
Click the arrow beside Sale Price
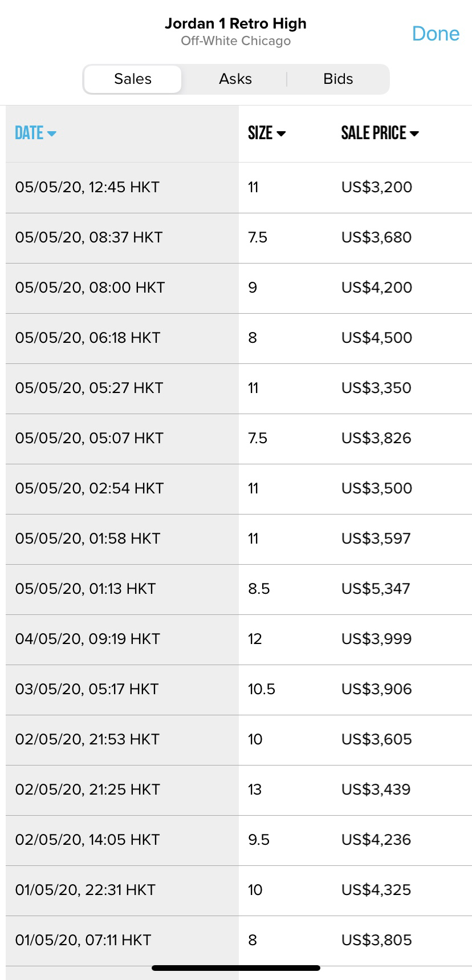(x=414, y=133)
